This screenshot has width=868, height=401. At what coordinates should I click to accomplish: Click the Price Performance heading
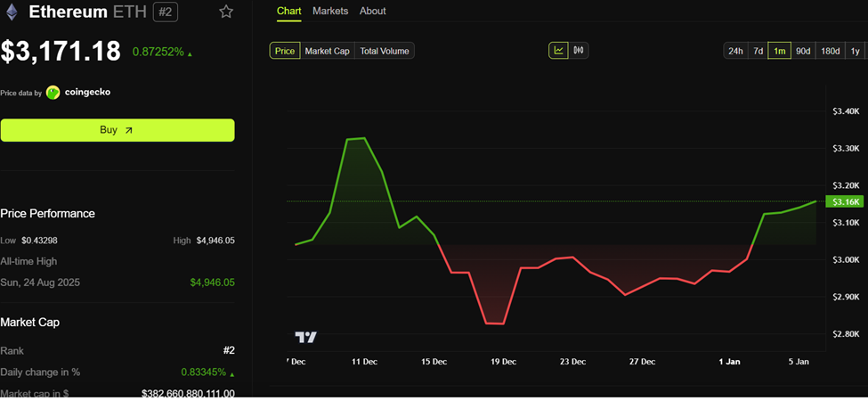point(47,213)
